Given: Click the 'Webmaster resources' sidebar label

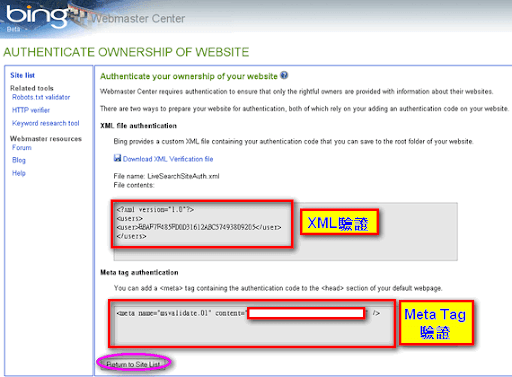Looking at the screenshot, I should (46, 139).
